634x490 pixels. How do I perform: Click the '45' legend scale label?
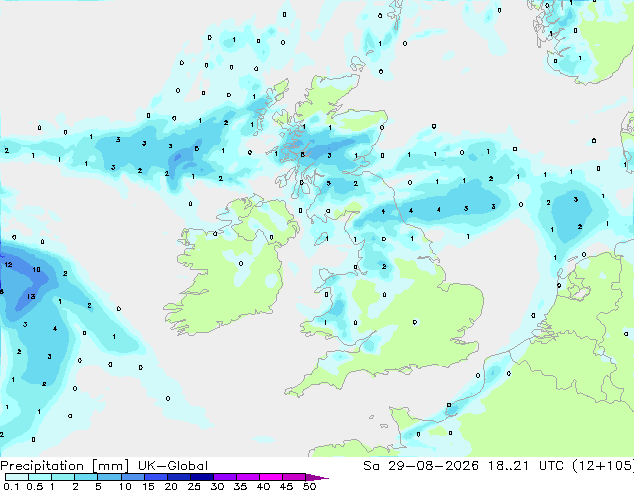click(286, 486)
